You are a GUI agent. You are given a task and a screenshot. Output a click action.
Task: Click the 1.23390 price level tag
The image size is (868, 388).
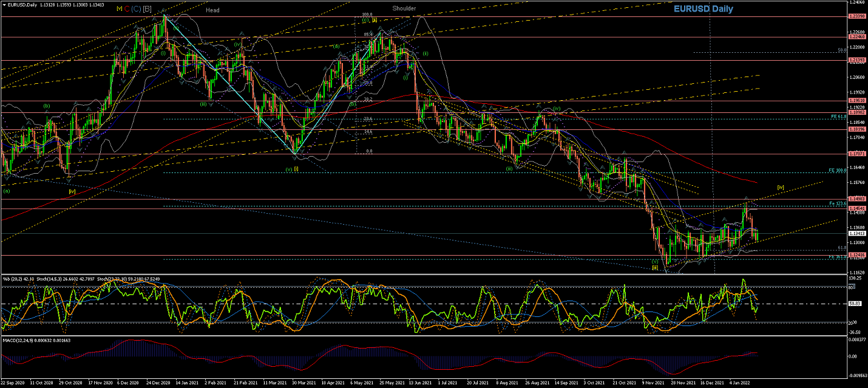click(x=856, y=16)
